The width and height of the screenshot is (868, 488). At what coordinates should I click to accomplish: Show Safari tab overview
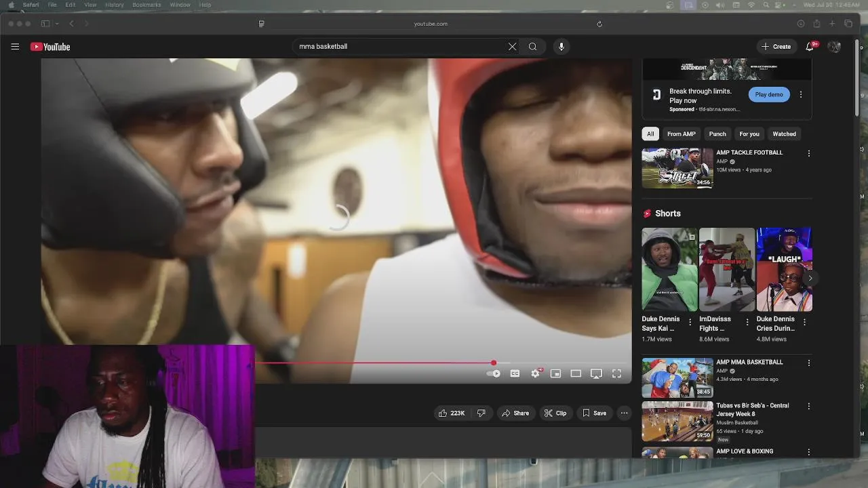point(848,24)
